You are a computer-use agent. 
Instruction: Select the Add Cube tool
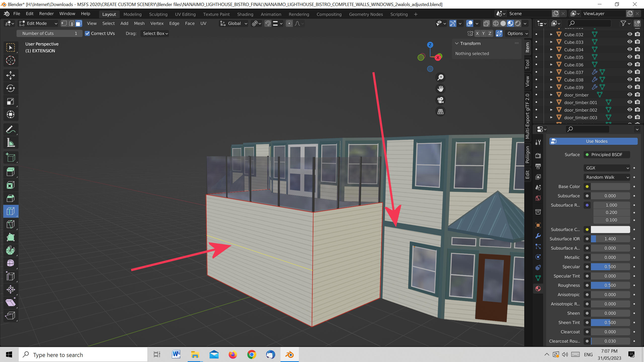[x=11, y=158]
